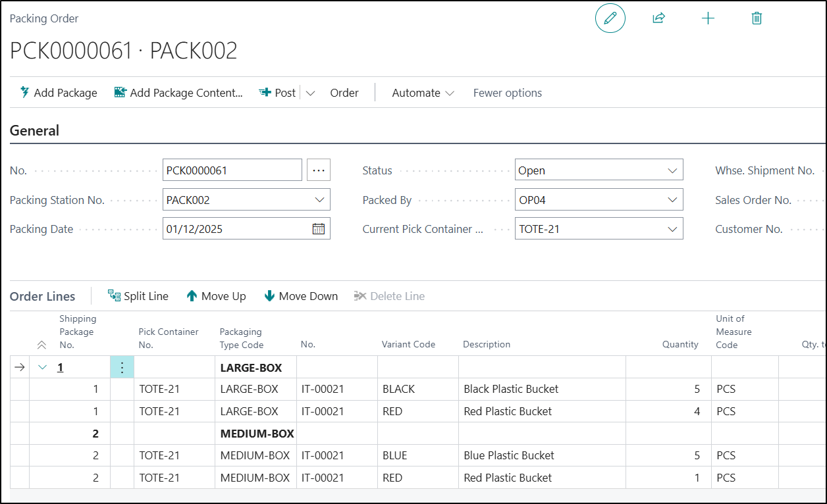
Task: Click the share icon at top
Action: point(658,18)
